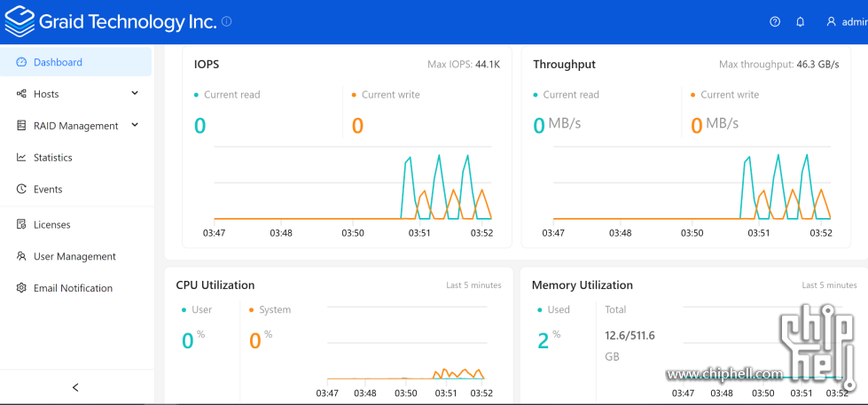This screenshot has width=868, height=405.
Task: Click the Email Notification gear icon
Action: pyautogui.click(x=21, y=289)
